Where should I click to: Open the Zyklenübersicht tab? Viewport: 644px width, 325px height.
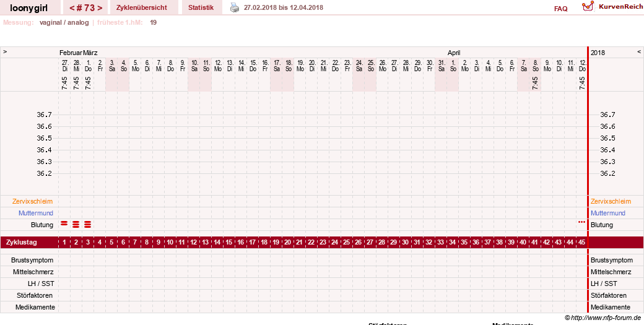(141, 7)
